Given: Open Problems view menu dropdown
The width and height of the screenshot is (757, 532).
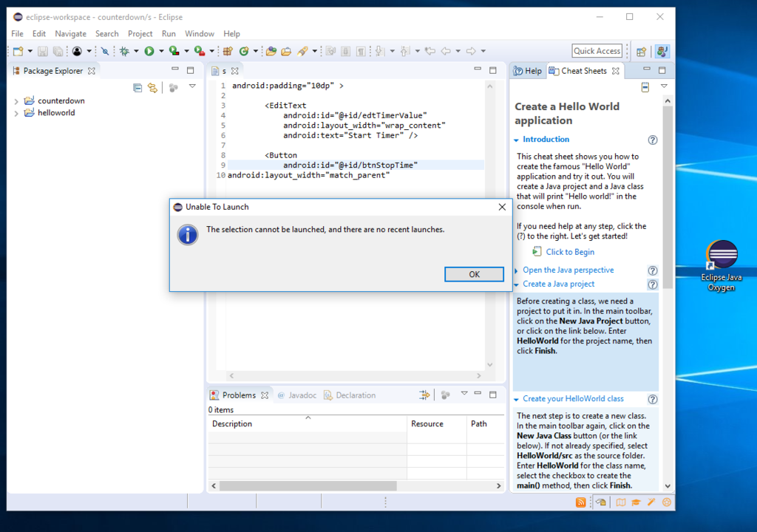Looking at the screenshot, I should click(464, 393).
